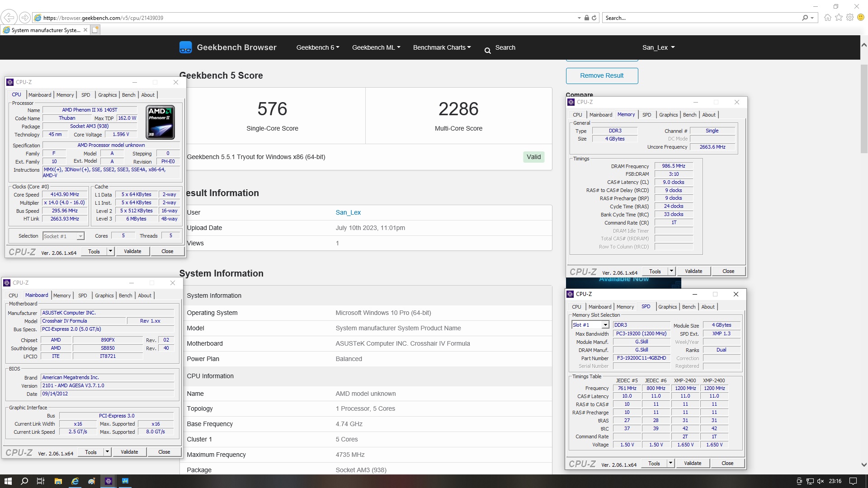Expand the Benchmark Charts dropdown menu
Screen dimensions: 868x488
tap(442, 47)
